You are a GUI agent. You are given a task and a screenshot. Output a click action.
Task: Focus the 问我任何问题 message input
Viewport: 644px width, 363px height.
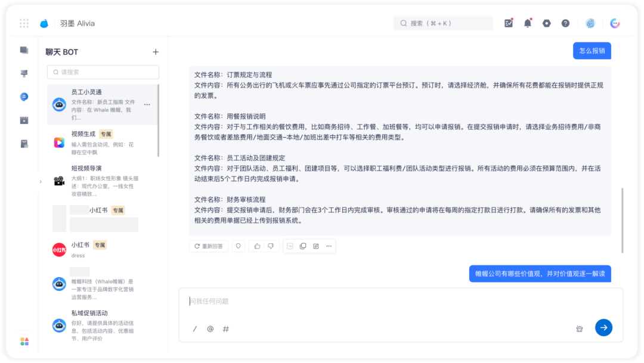pos(401,302)
